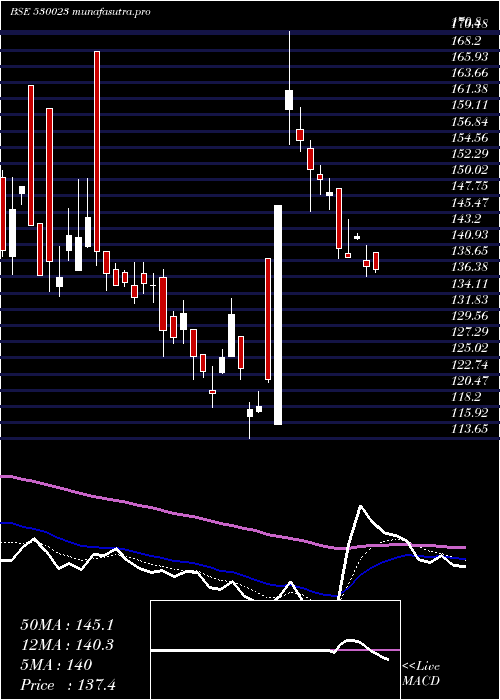Click the 115.92 price axis label
This screenshot has height=700, width=500.
pos(470,412)
